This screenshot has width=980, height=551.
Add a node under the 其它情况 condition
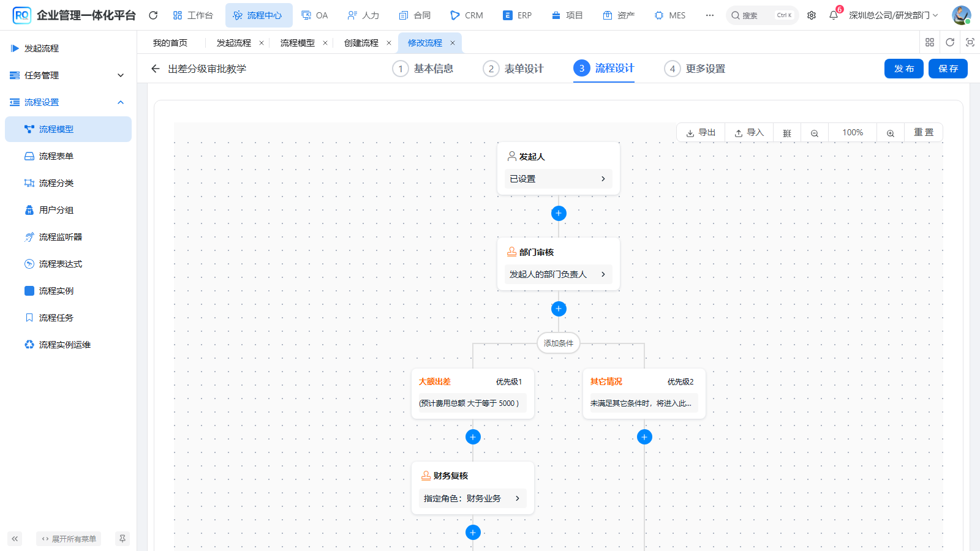[644, 437]
